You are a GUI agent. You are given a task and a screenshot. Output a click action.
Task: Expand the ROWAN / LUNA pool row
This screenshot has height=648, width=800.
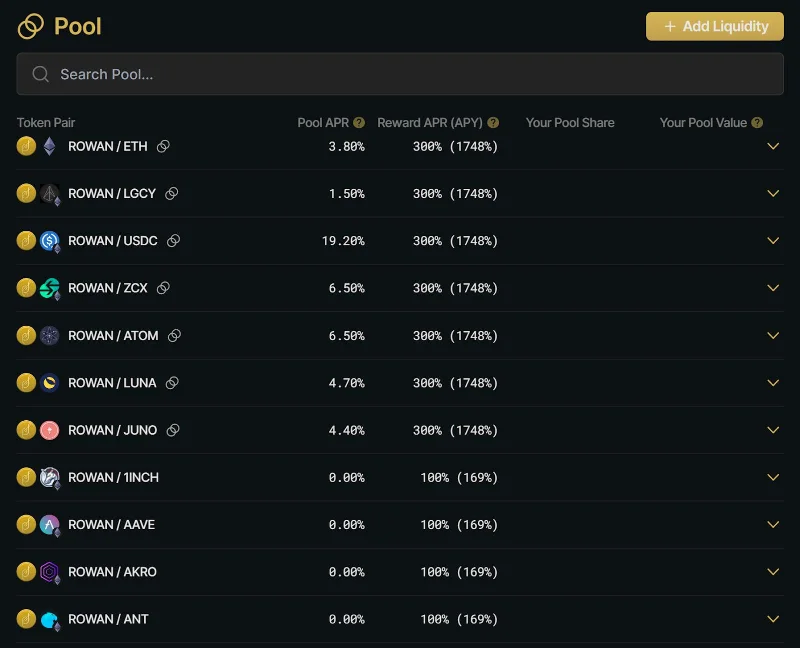click(773, 383)
